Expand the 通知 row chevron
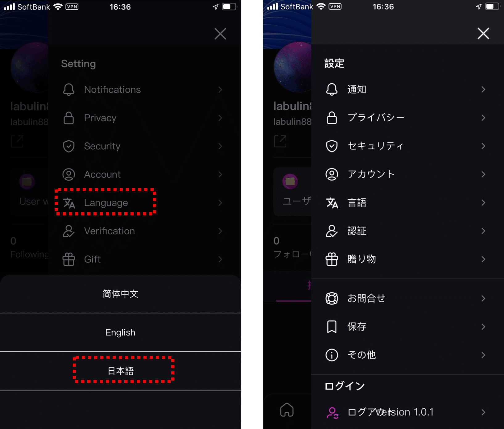Viewport: 504px width, 429px height. (483, 90)
